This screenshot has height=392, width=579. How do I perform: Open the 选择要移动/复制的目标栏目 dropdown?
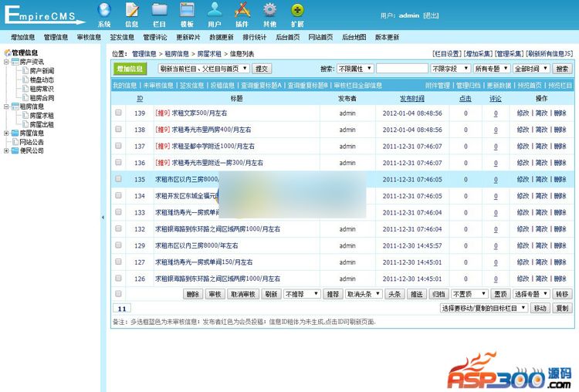tap(484, 308)
